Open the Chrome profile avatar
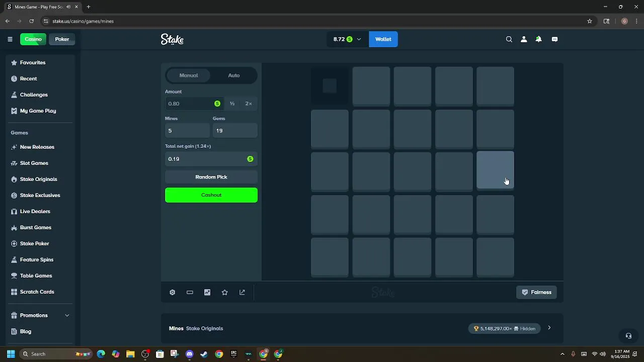The height and width of the screenshot is (362, 644). (x=624, y=21)
